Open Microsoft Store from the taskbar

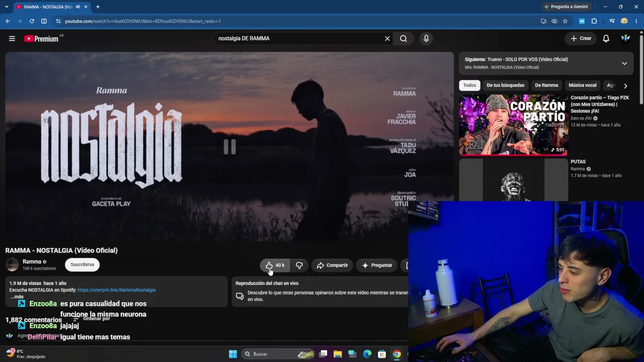click(x=382, y=354)
